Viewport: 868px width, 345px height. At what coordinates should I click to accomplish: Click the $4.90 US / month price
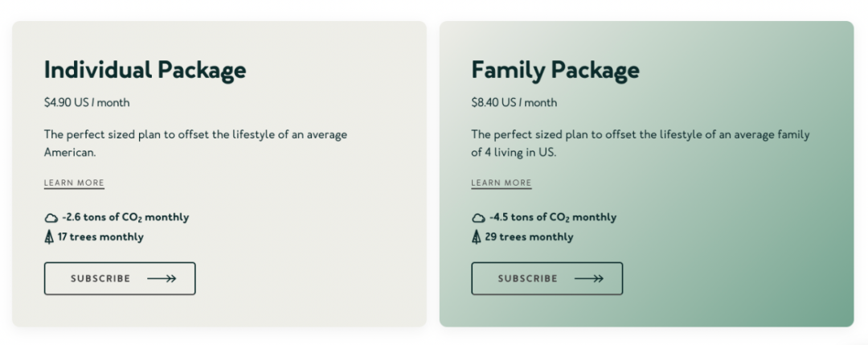(87, 103)
